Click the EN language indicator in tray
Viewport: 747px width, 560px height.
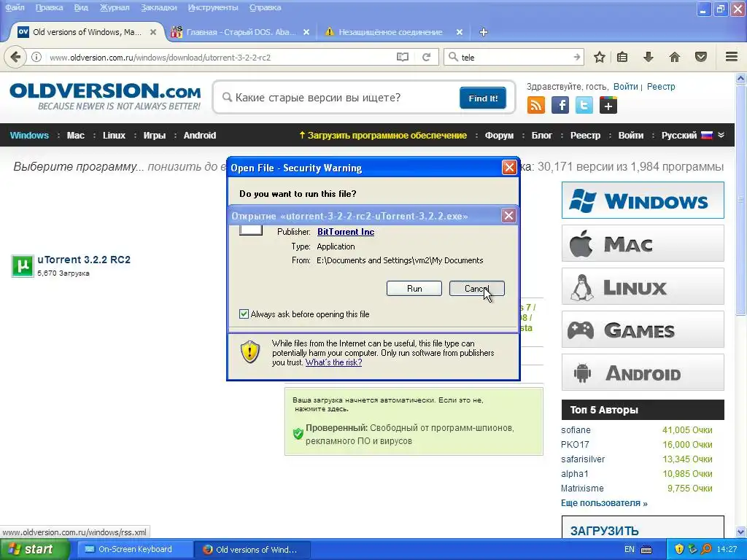[x=629, y=550]
